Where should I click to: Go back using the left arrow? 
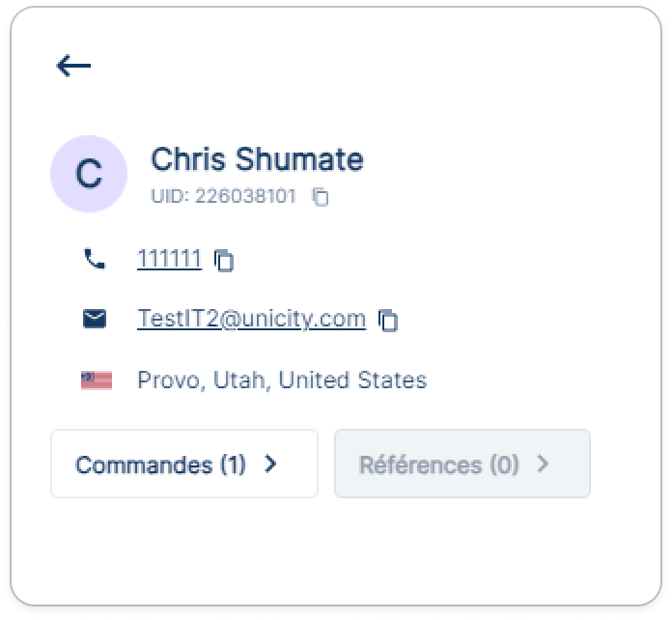[x=73, y=66]
